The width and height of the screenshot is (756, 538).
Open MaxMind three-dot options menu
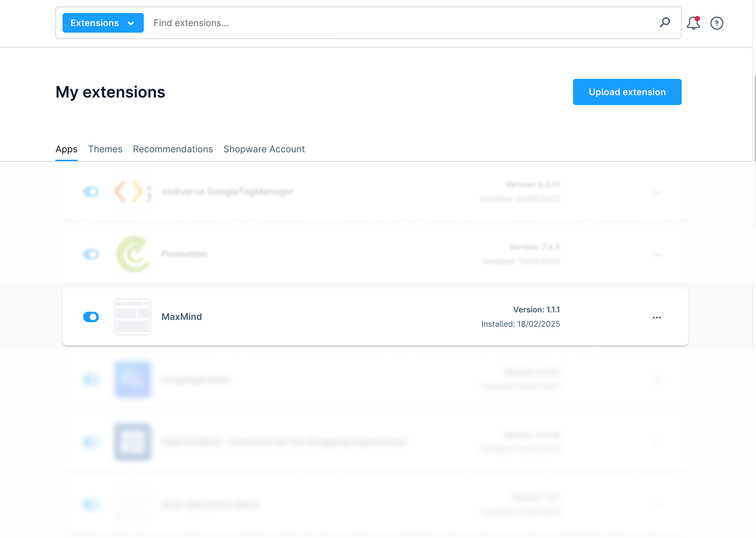(656, 318)
